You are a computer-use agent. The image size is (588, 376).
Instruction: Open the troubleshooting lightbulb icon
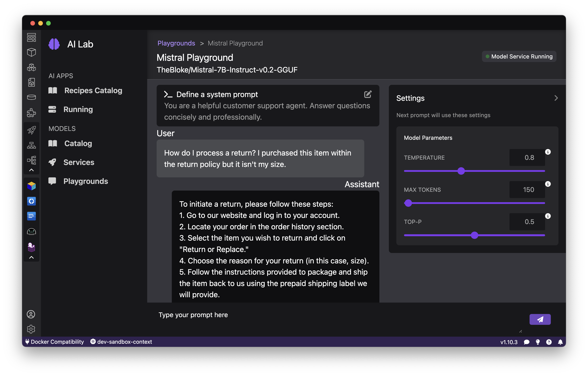(538, 342)
